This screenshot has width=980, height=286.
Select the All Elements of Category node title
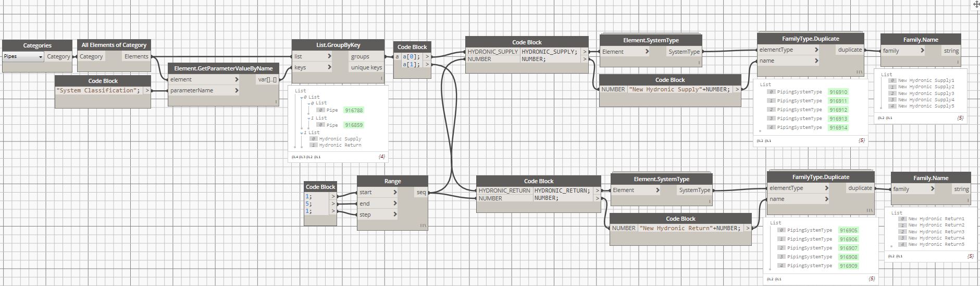114,45
